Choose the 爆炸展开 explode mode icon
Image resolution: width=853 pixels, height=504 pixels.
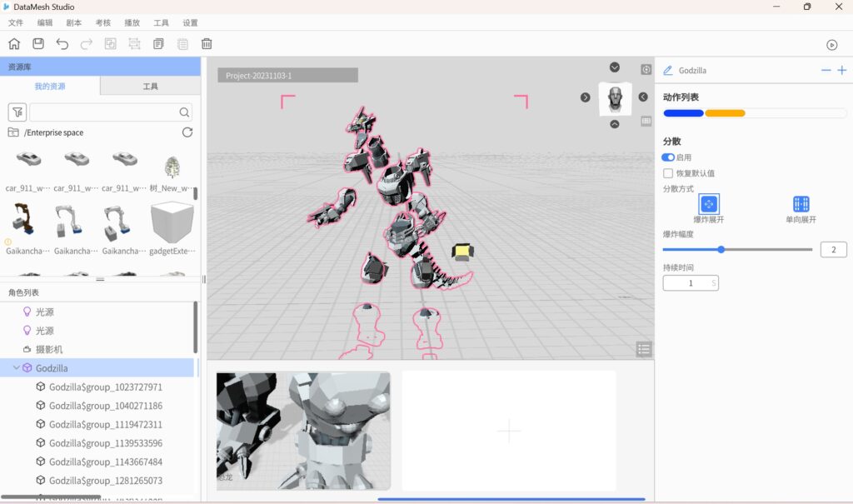click(709, 204)
